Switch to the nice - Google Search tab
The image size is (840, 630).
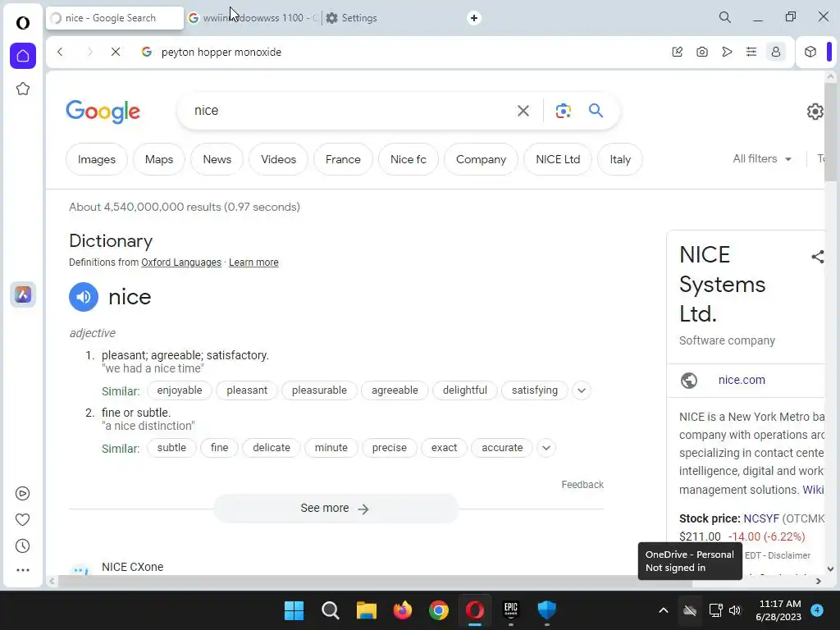pyautogui.click(x=115, y=18)
